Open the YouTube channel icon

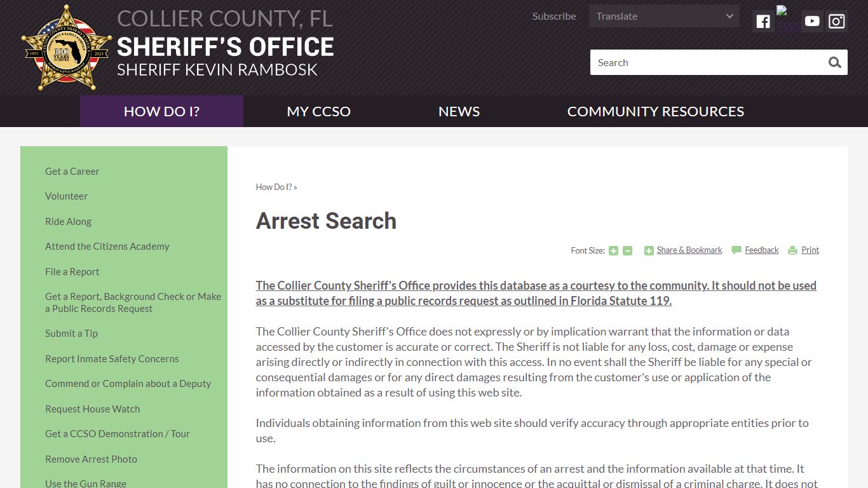[x=812, y=22]
